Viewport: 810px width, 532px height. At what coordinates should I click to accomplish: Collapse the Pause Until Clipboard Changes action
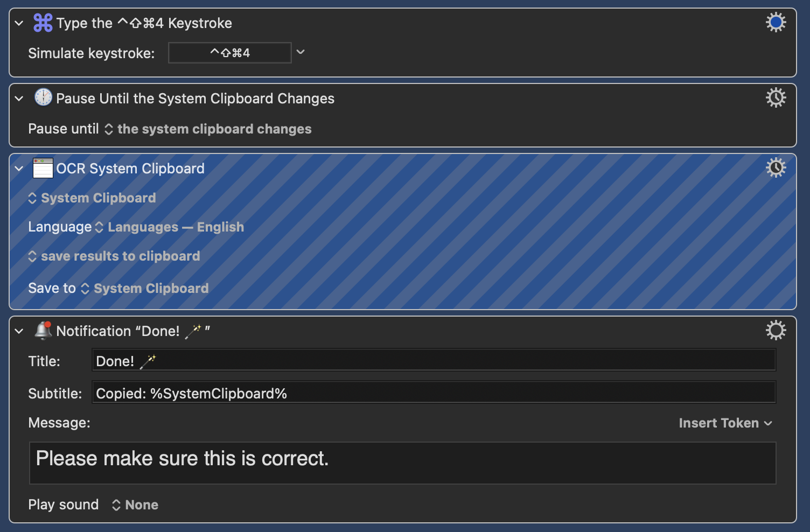coord(19,99)
